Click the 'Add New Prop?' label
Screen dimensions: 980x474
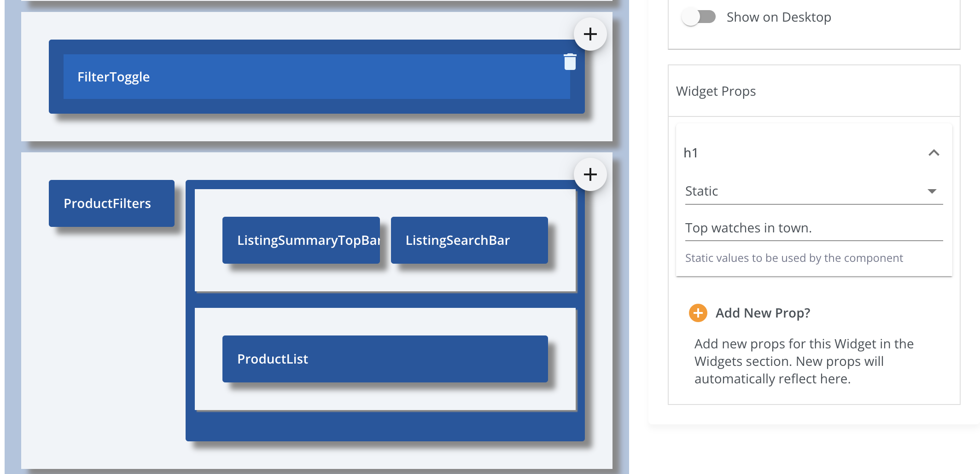tap(763, 313)
